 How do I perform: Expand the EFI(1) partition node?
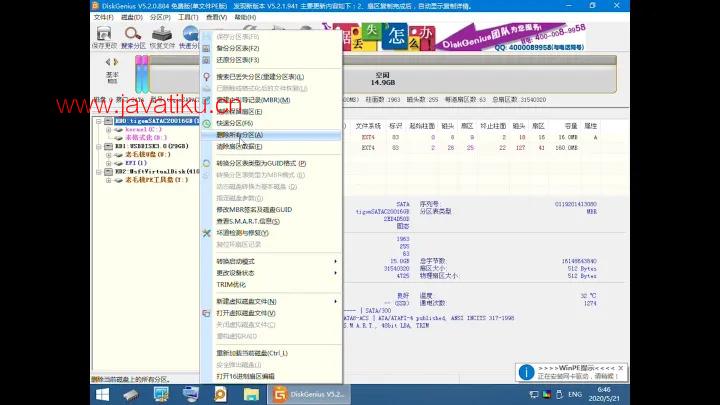[x=108, y=163]
